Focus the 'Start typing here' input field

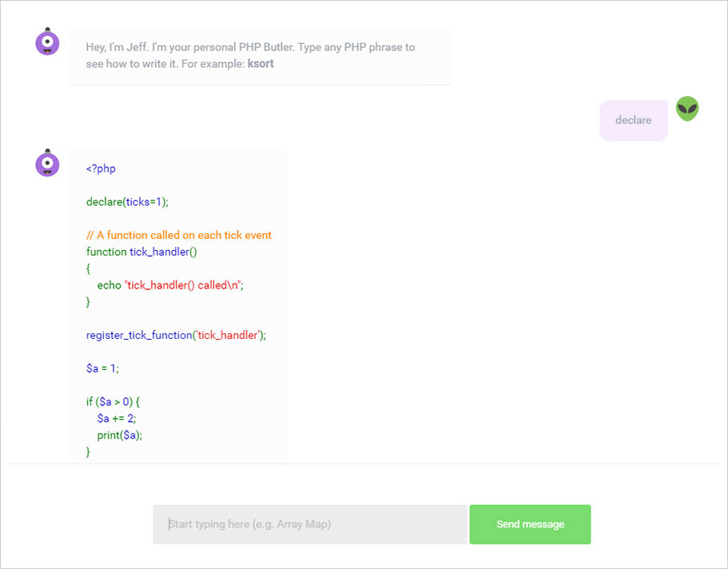point(310,524)
